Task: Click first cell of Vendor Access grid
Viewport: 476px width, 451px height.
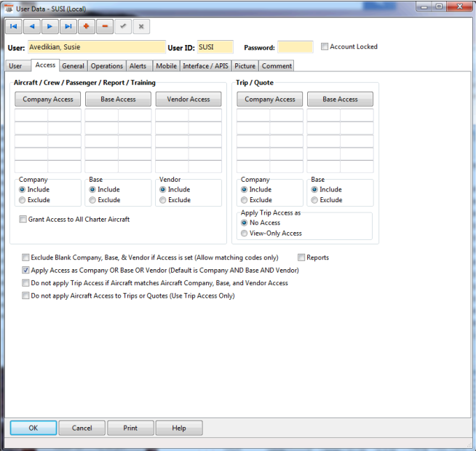Action: [172, 116]
